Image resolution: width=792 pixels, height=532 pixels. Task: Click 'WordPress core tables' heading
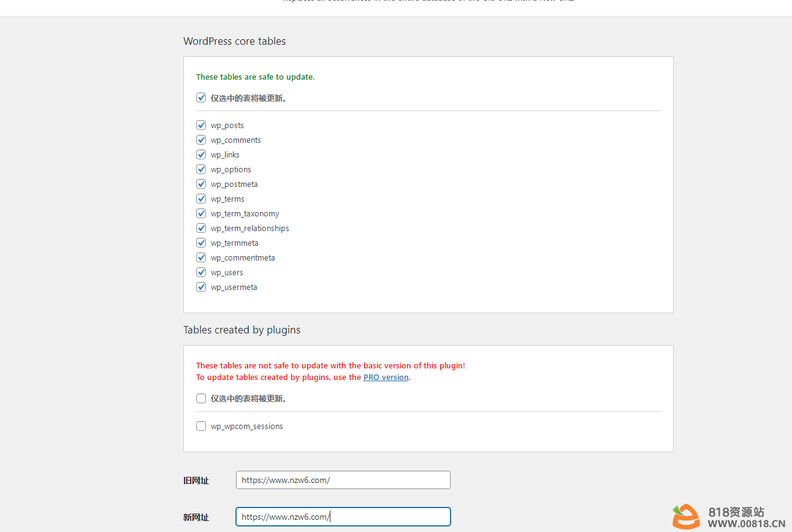pos(235,41)
